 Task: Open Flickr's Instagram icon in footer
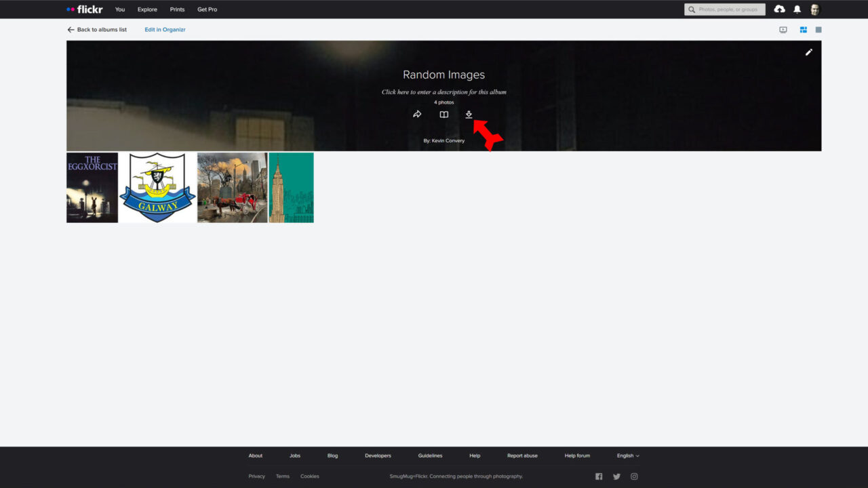[635, 476]
